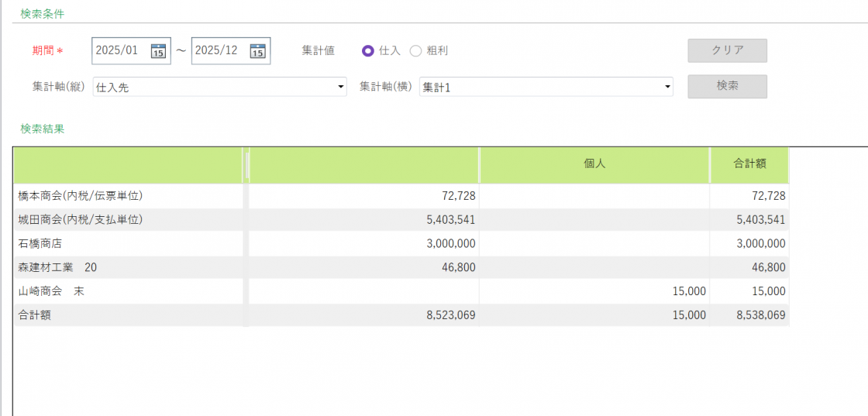The height and width of the screenshot is (416, 868).
Task: Click the end period 2025/12 field
Action: pos(218,51)
